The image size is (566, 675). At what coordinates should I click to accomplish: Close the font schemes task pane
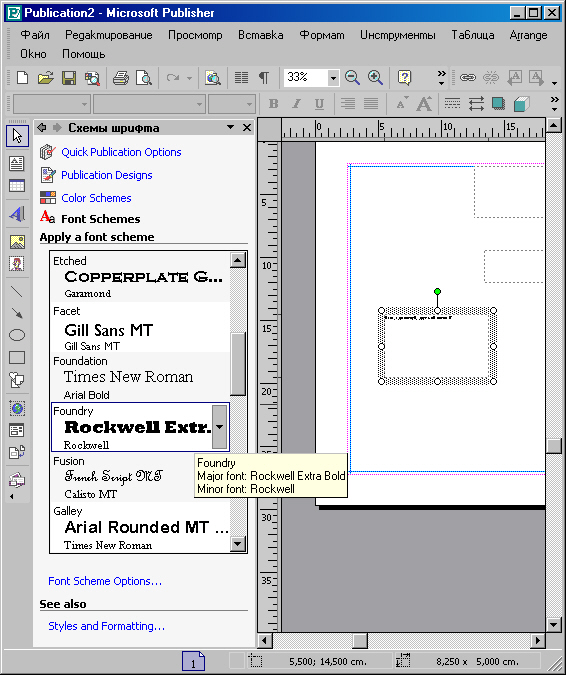tap(247, 127)
